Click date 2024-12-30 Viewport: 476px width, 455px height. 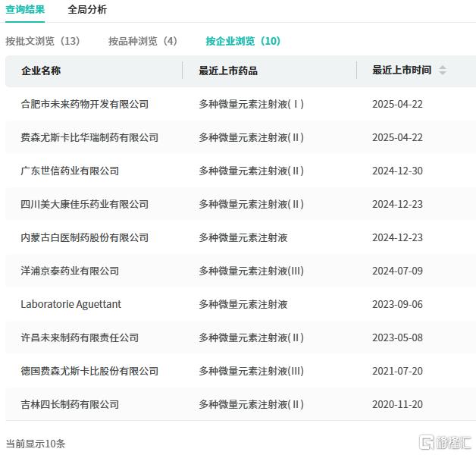click(x=397, y=171)
